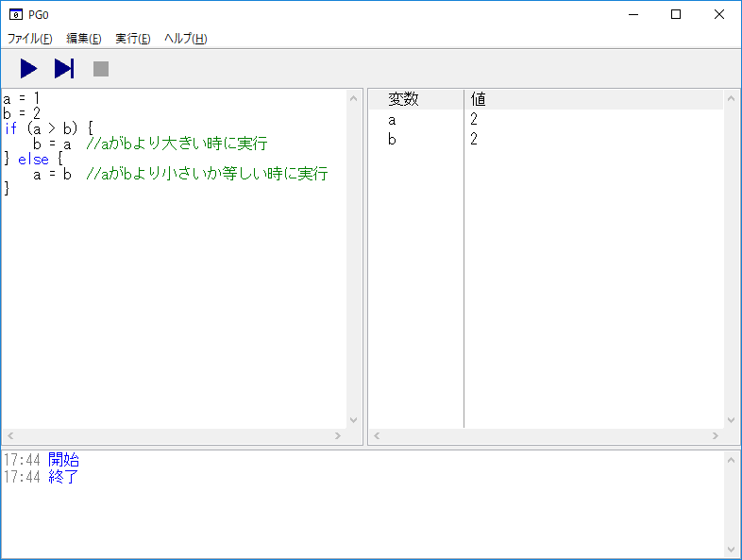Image resolution: width=742 pixels, height=560 pixels.
Task: Open the ヘルプ(H) menu
Action: click(x=185, y=39)
